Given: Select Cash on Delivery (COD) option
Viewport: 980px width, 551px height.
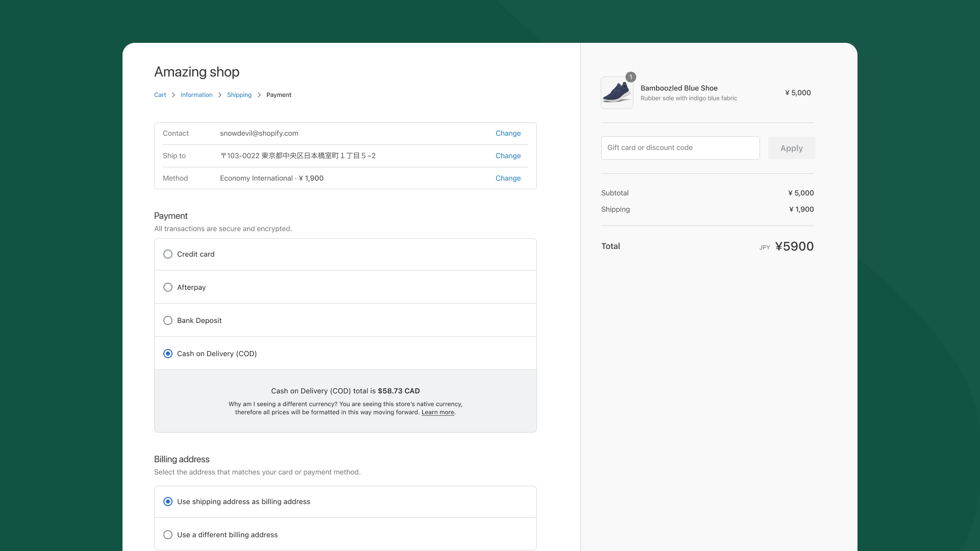Looking at the screenshot, I should pyautogui.click(x=168, y=354).
